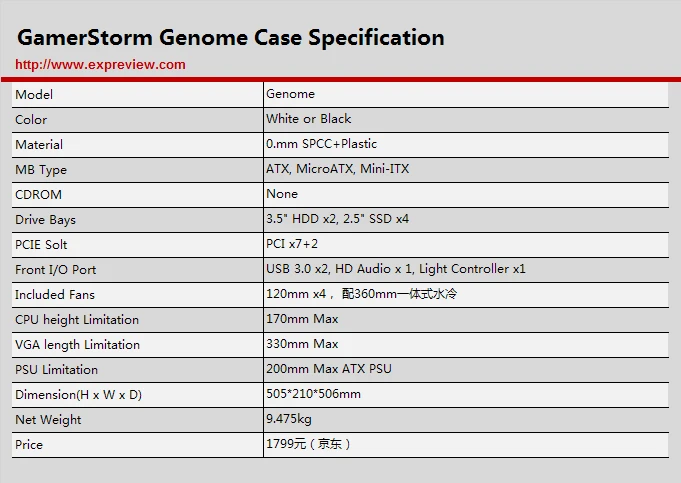Click the ATX, MicroATX, Mini-ITX value
Screen dimensions: 681x483
[x=337, y=169]
